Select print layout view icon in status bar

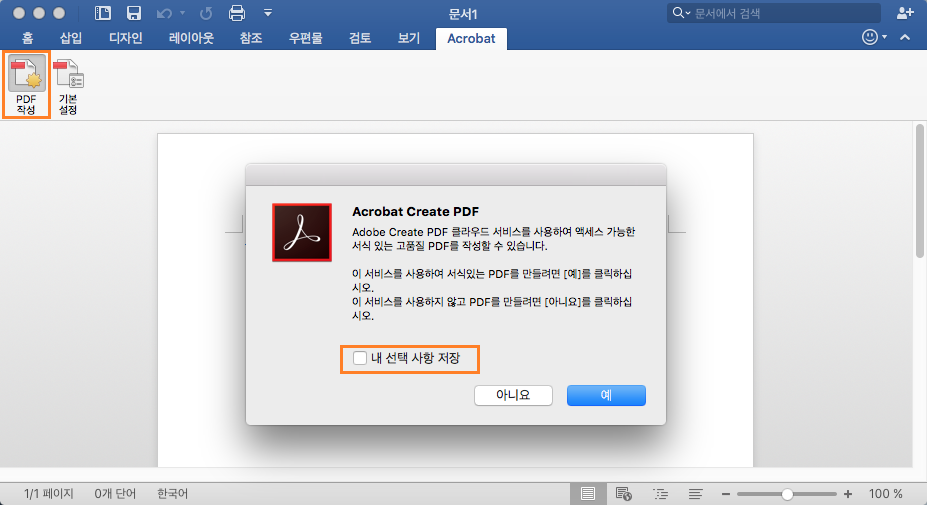588,494
